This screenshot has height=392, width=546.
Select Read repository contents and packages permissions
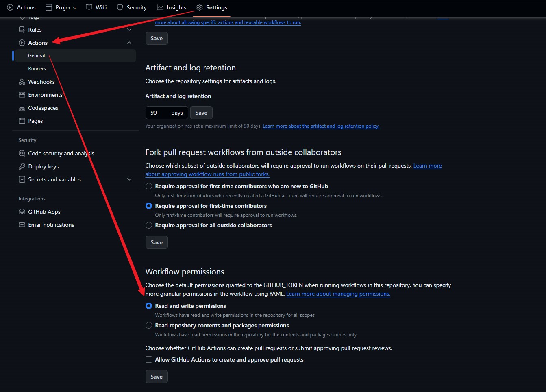(x=149, y=325)
